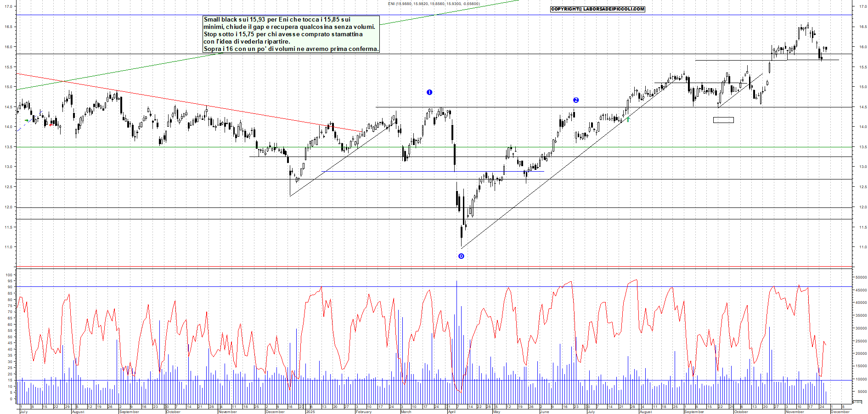868x414 pixels.
Task: Click the blue circled "1" marker above March highs
Action: [x=429, y=92]
